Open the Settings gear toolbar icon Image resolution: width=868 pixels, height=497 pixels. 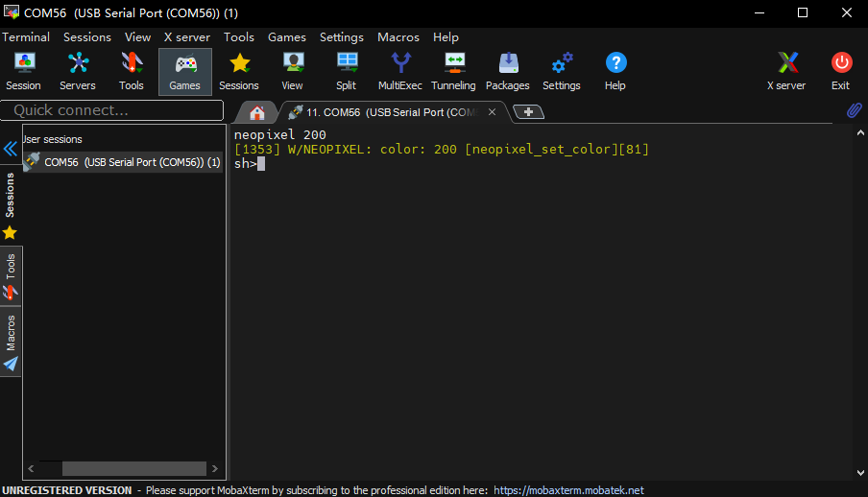(562, 71)
